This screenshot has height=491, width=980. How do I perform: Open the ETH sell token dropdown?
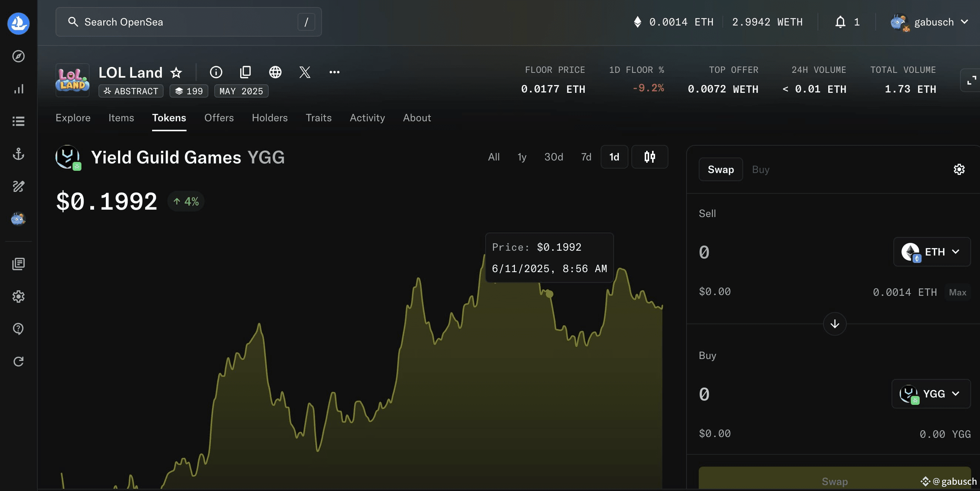tap(932, 251)
